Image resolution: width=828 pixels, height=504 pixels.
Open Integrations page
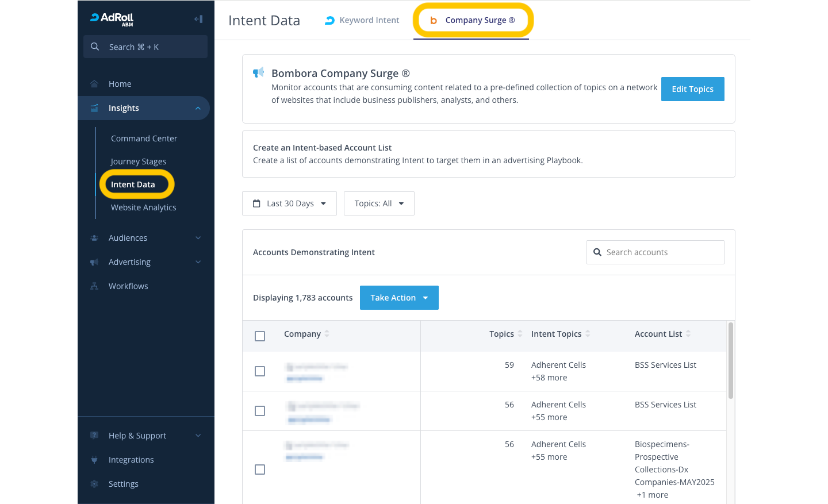pyautogui.click(x=131, y=460)
